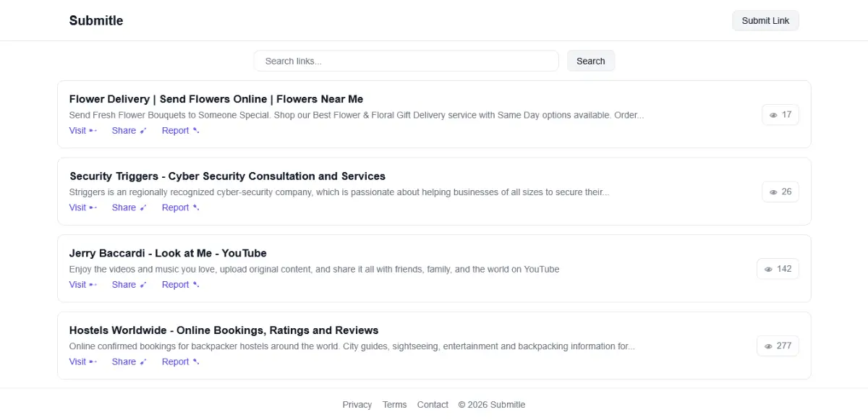The image size is (868, 420).
Task: Share the Jerry Baccardi link
Action: [x=129, y=285]
